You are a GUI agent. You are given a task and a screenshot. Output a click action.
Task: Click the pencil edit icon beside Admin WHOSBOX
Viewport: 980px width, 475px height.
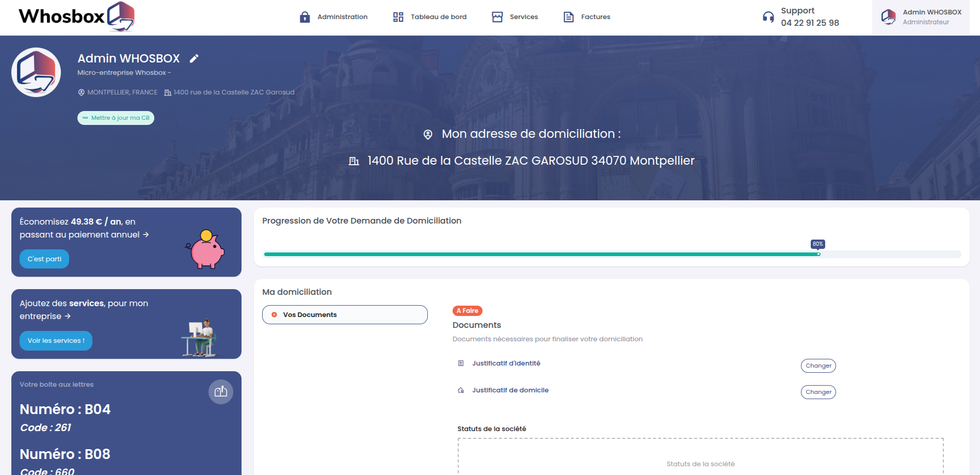(x=194, y=59)
